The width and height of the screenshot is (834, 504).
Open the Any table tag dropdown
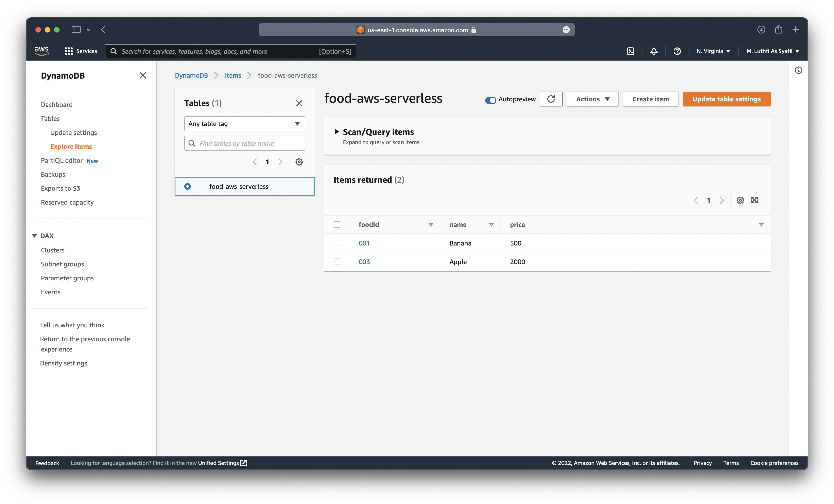click(x=245, y=123)
